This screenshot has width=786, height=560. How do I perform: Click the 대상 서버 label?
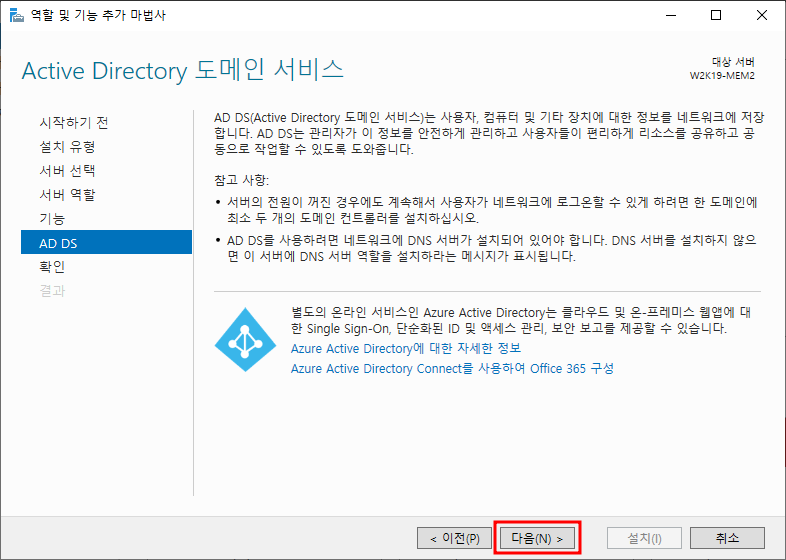coord(733,62)
